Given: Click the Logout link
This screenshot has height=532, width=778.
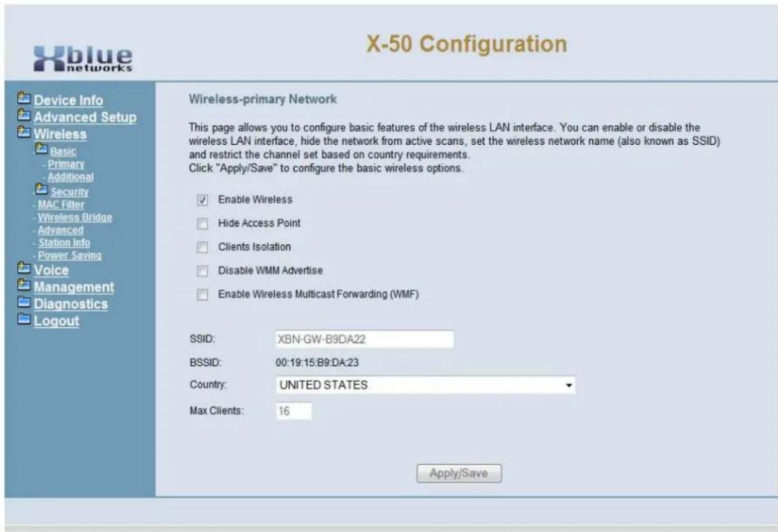Looking at the screenshot, I should click(56, 321).
